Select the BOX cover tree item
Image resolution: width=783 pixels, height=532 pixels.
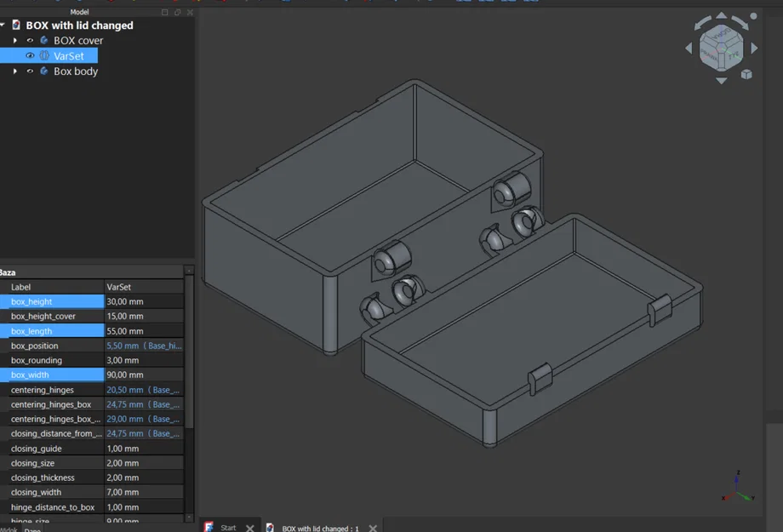(78, 41)
